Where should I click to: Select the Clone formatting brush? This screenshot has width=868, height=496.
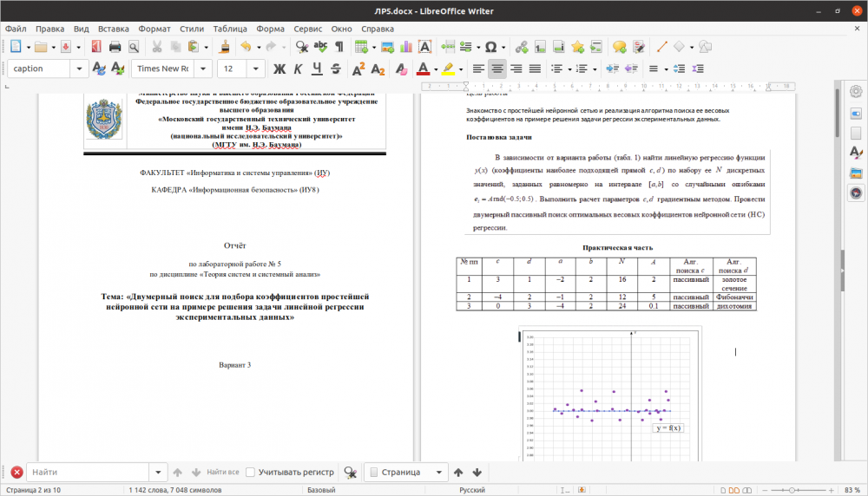tap(224, 47)
